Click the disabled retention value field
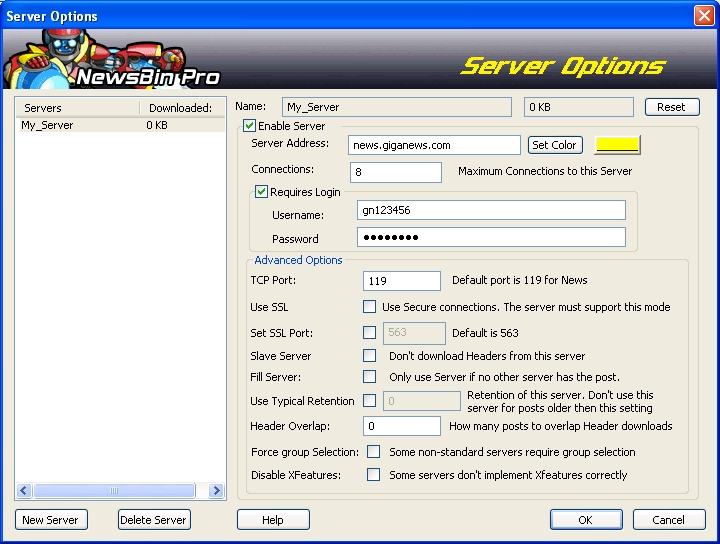This screenshot has width=720, height=544. 422,401
